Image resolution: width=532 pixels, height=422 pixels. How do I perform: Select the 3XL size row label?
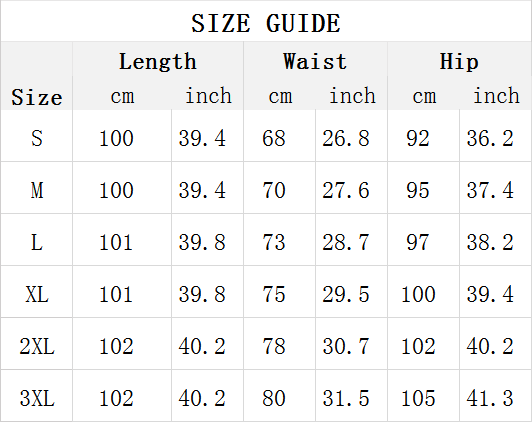pyautogui.click(x=37, y=398)
